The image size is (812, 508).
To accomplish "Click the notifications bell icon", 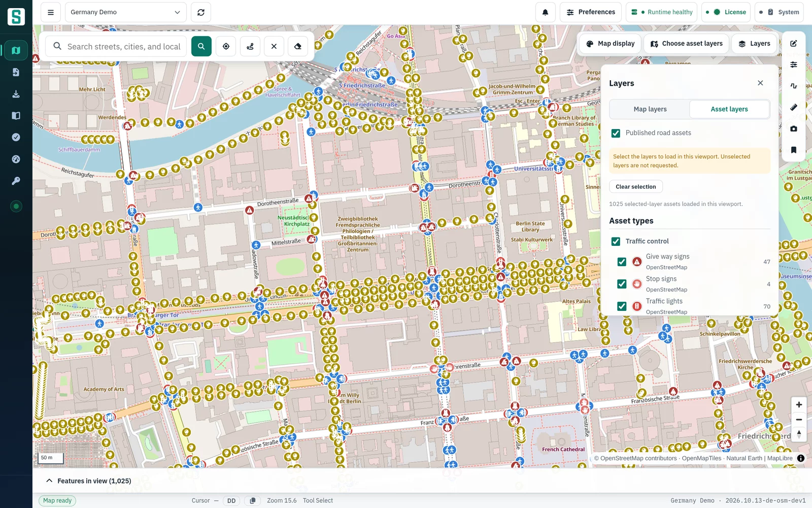I will point(546,12).
